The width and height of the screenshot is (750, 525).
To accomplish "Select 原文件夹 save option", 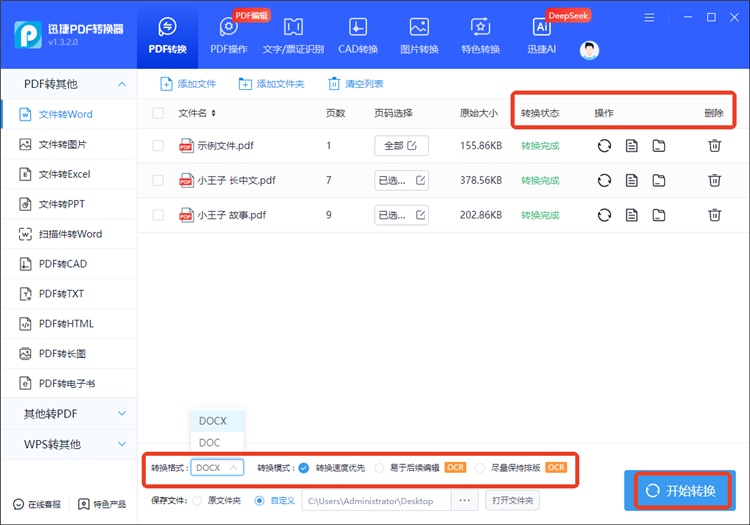I will pyautogui.click(x=197, y=501).
